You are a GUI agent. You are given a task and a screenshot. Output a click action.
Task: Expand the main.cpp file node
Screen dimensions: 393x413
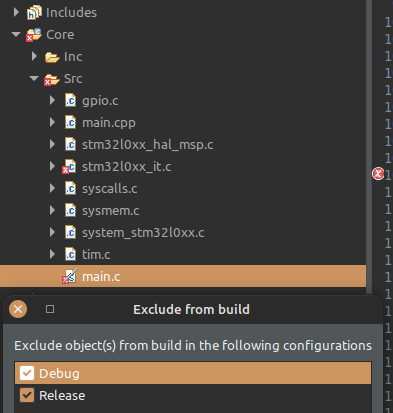52,122
